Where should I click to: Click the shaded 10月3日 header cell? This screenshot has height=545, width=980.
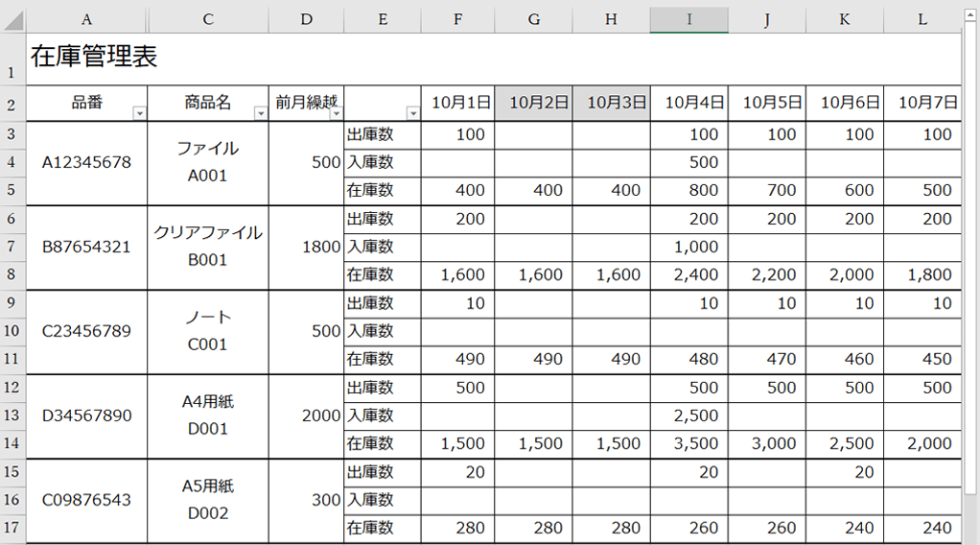[611, 104]
